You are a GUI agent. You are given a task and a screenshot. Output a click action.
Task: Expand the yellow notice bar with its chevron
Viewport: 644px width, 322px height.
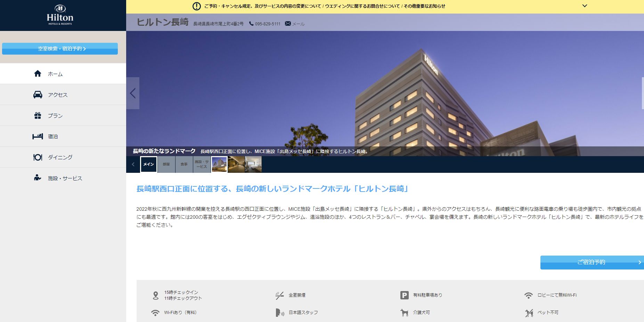(x=585, y=6)
